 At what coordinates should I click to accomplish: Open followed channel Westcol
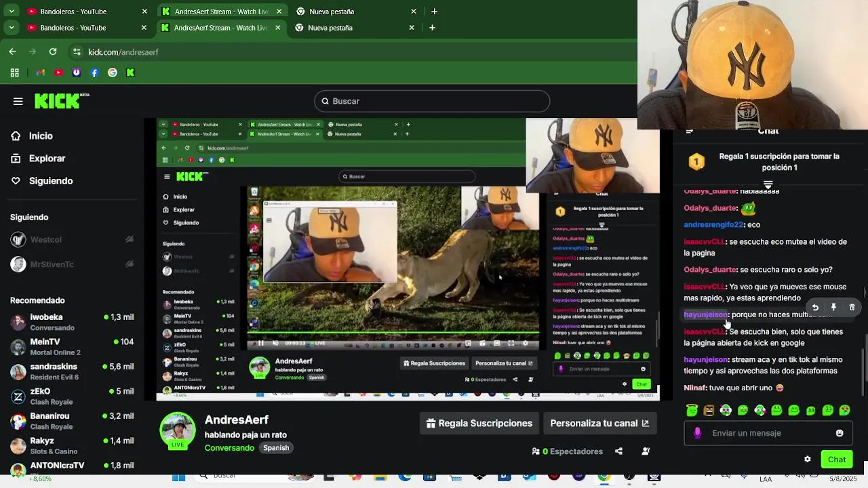coord(71,239)
